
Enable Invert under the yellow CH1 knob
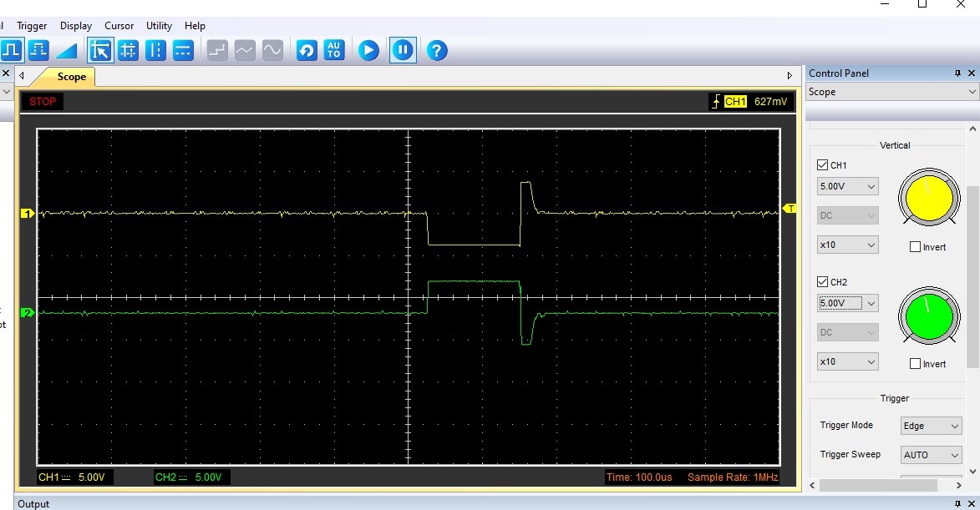(915, 247)
